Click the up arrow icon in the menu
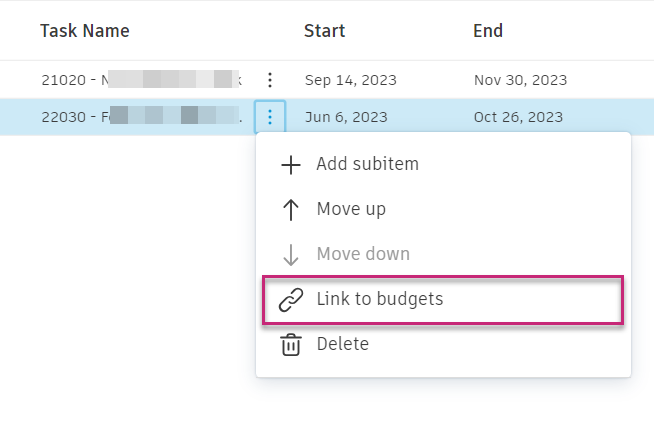The image size is (654, 422). click(291, 209)
